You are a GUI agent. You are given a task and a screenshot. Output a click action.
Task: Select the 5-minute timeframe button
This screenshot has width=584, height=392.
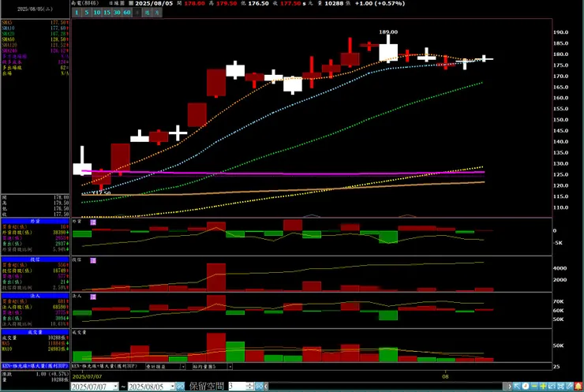click(x=86, y=13)
